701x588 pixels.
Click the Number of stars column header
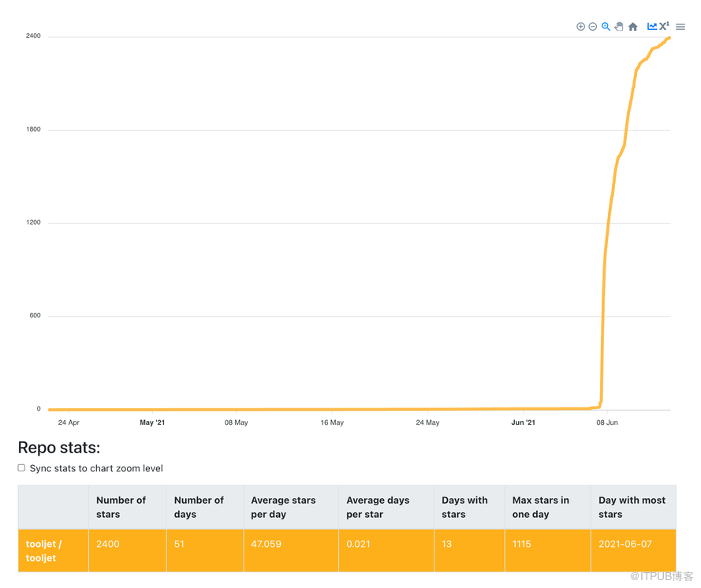click(121, 507)
